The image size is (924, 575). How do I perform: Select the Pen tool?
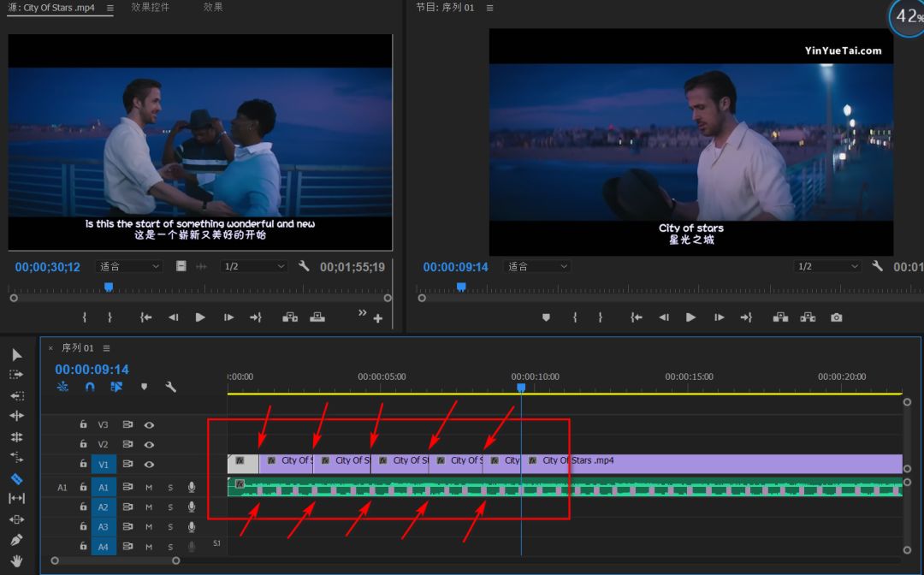17,540
